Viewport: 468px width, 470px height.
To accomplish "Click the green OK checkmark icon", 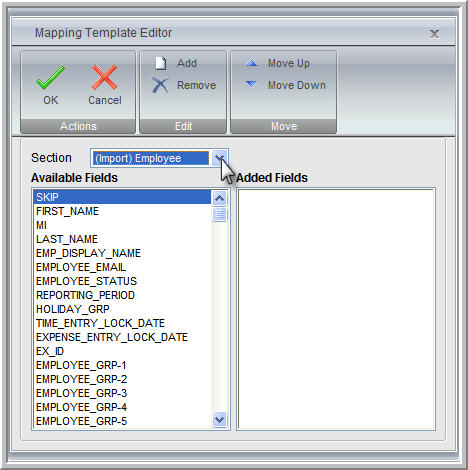I will pyautogui.click(x=50, y=77).
